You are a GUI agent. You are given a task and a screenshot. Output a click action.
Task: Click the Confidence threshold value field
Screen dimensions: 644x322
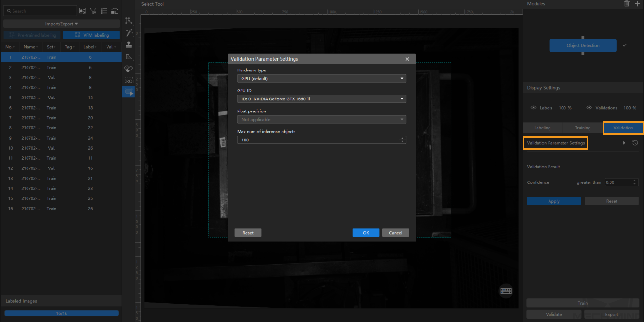pos(617,182)
